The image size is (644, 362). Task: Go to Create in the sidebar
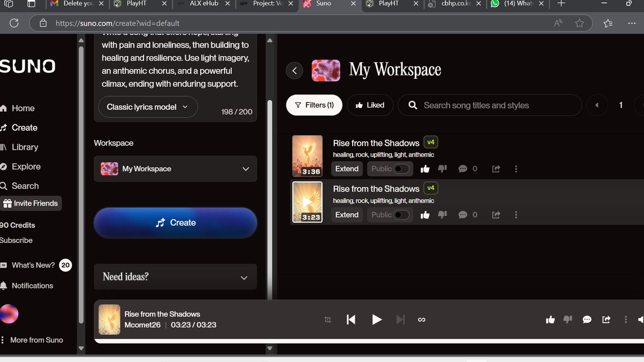(x=19, y=128)
